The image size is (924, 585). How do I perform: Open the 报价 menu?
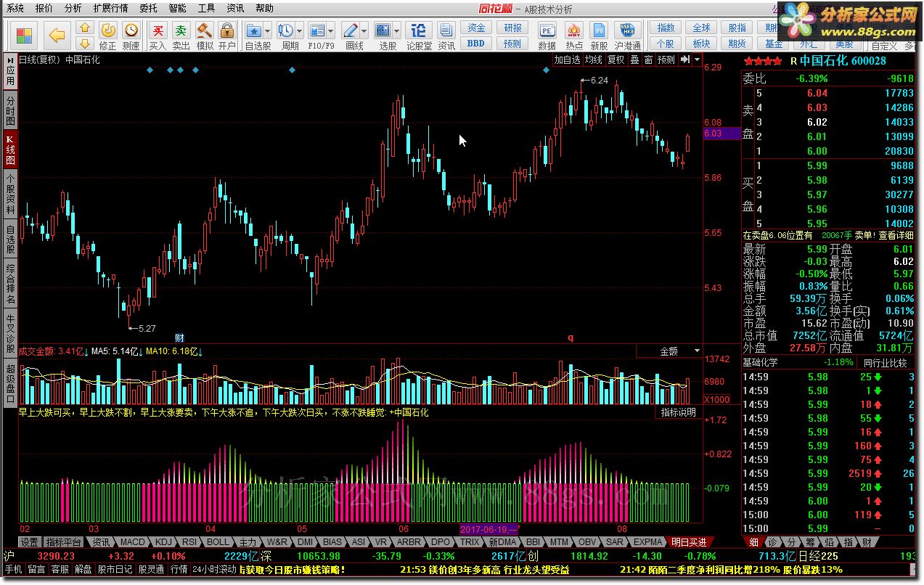click(x=44, y=9)
